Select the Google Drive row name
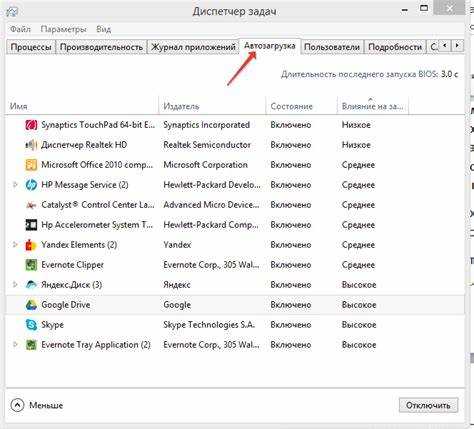Viewport: 474px width, 429px height. (66, 305)
